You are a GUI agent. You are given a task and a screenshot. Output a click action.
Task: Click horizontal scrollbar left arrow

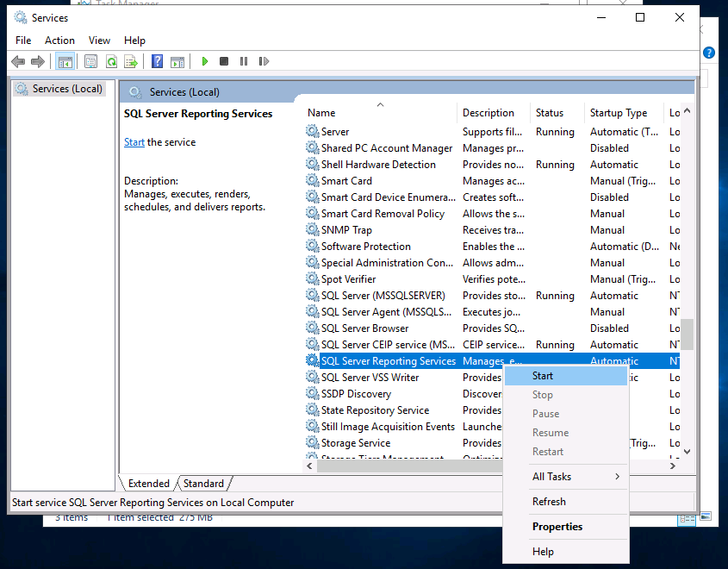(309, 466)
